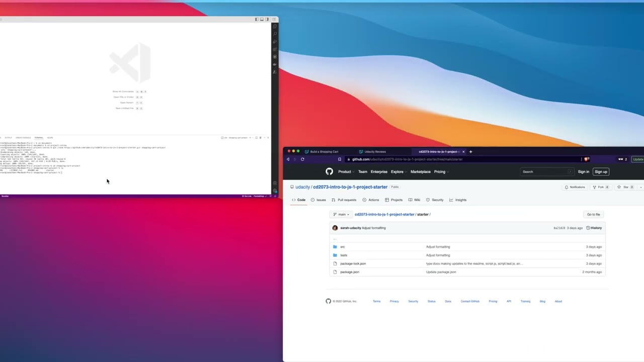Split the terminal in VS Code panel
The image size is (644, 362).
coord(256,137)
